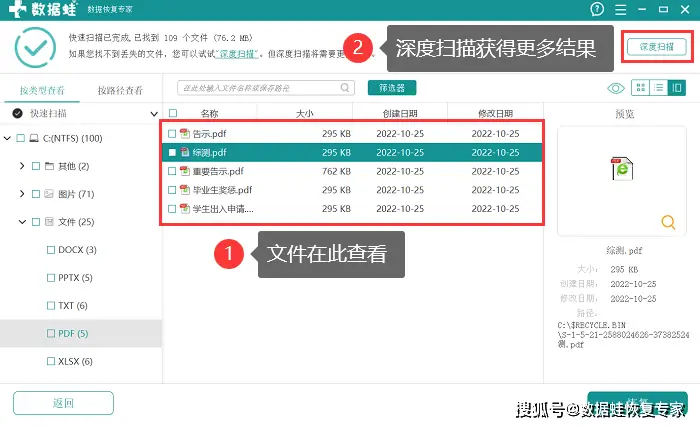Viewport: 700px width, 427px height.
Task: Click the PDF icon of 毕业生奖惩.pdf
Action: [x=185, y=190]
